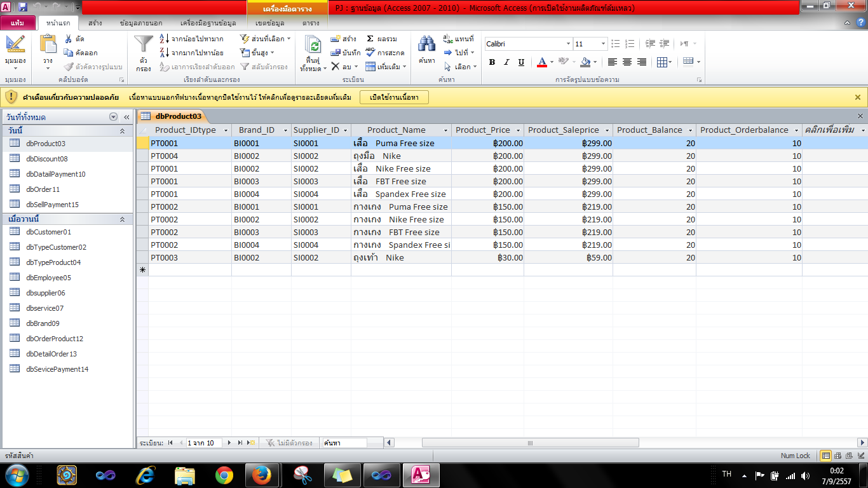Open the Calibri font name dropdown
The width and height of the screenshot is (868, 488).
(568, 44)
